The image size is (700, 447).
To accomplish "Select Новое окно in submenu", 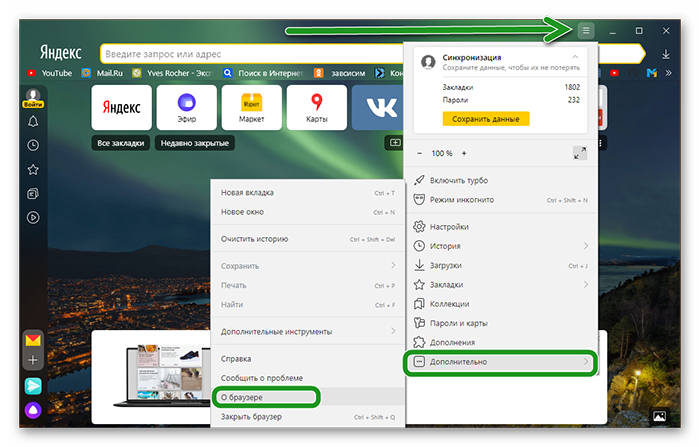I will coord(308,212).
